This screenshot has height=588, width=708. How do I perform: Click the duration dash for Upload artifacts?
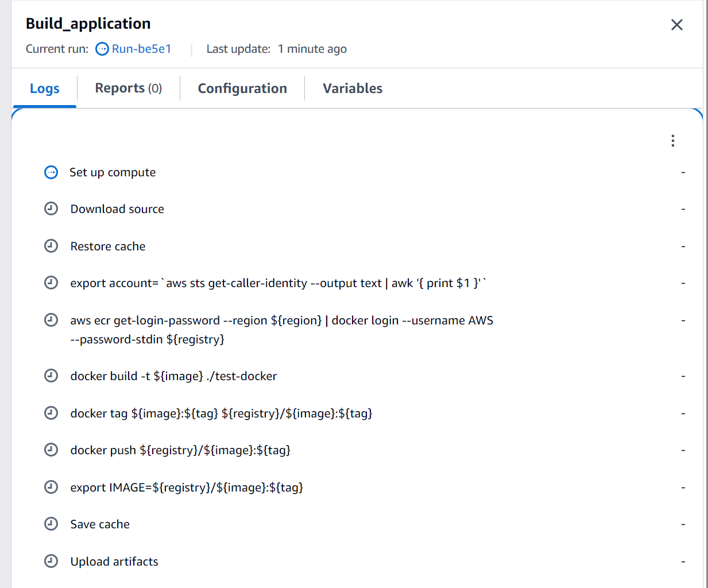click(x=683, y=562)
